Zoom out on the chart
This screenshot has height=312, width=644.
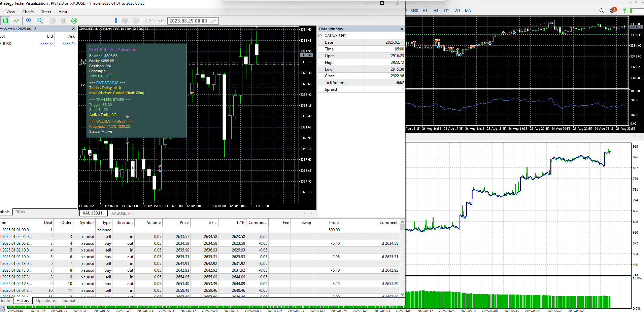tap(40, 21)
